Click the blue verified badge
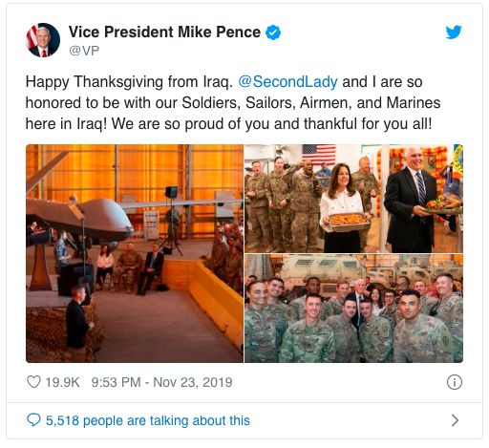489x448 pixels. (273, 32)
